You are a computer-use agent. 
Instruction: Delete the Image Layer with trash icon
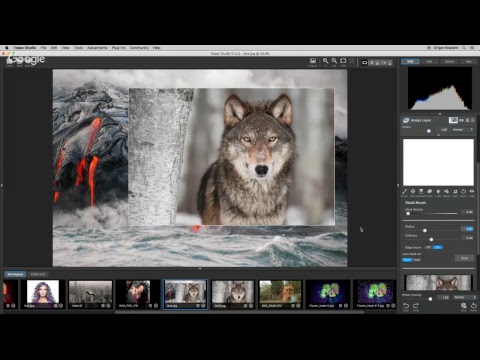(473, 120)
